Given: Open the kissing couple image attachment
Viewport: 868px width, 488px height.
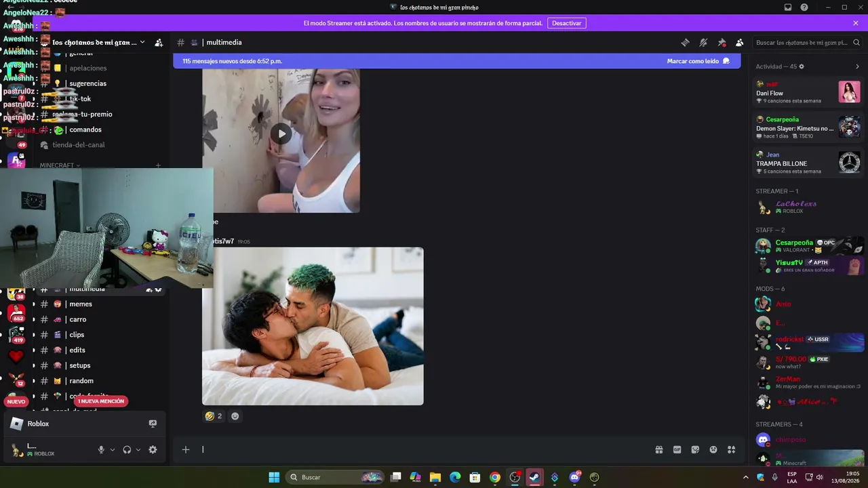Looking at the screenshot, I should (313, 326).
